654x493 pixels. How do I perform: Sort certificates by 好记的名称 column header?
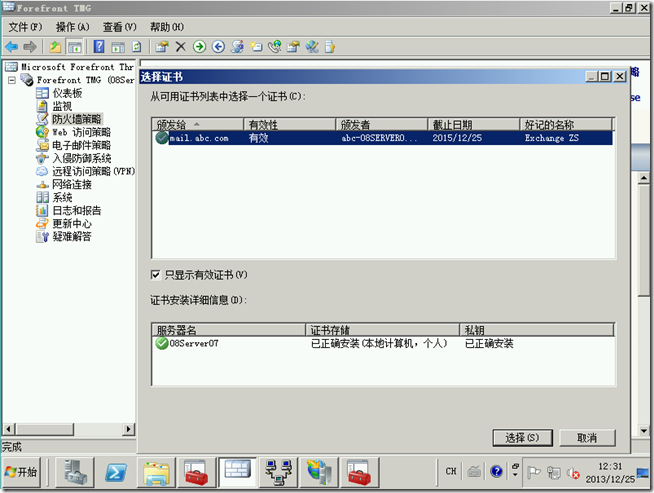[x=566, y=124]
